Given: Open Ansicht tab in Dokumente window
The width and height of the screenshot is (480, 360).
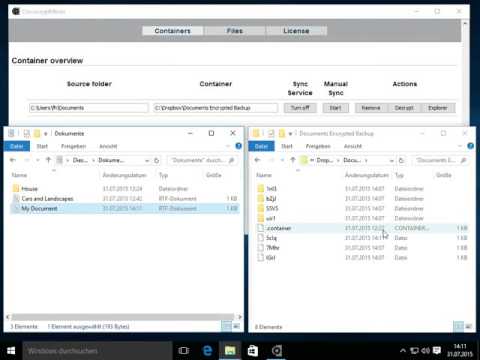Looking at the screenshot, I should pyautogui.click(x=108, y=146).
